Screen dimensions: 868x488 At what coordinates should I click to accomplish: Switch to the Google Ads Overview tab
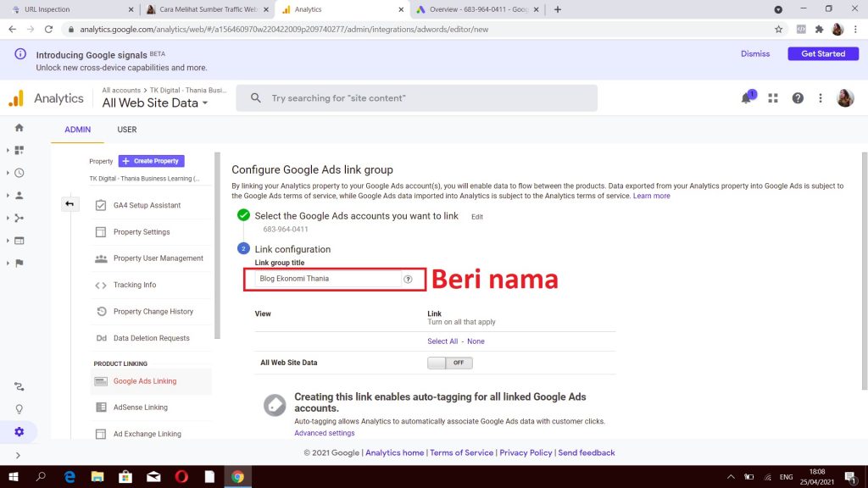pyautogui.click(x=477, y=9)
